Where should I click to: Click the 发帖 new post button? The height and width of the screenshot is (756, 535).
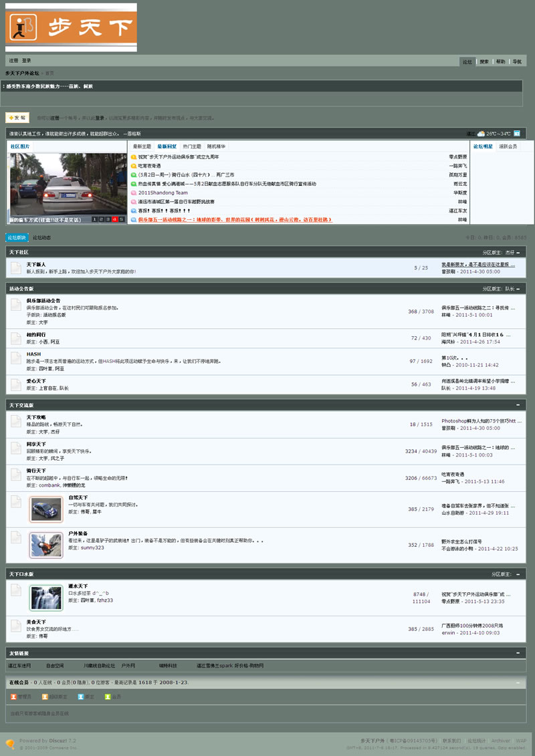click(17, 118)
